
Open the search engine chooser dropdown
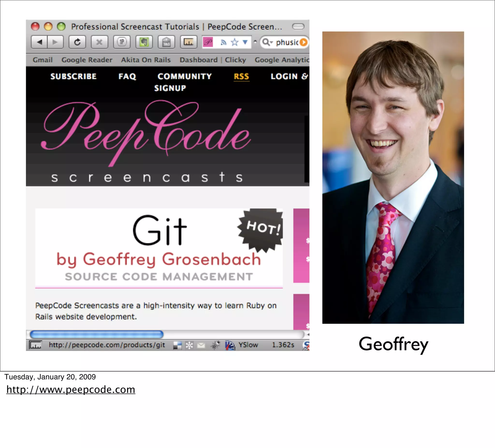click(x=267, y=42)
